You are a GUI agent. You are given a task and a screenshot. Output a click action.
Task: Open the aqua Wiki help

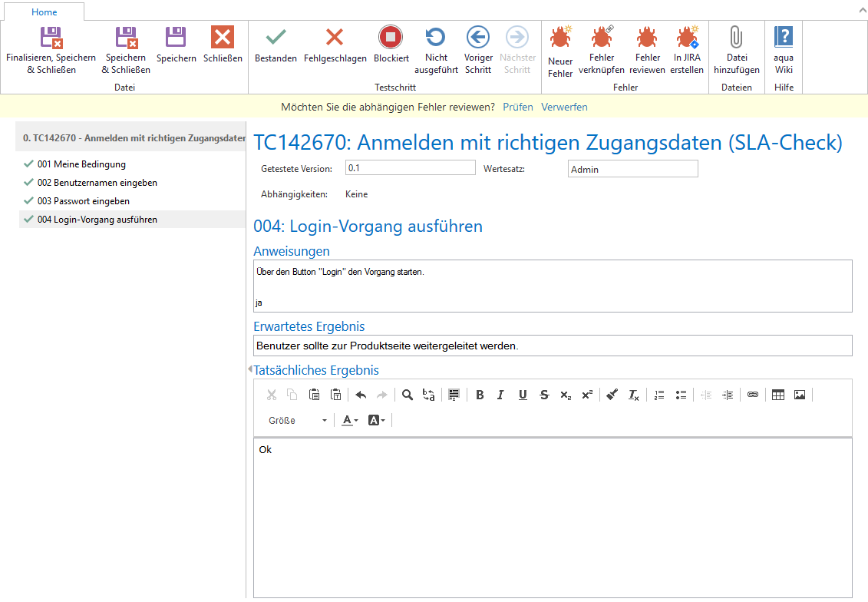[784, 38]
